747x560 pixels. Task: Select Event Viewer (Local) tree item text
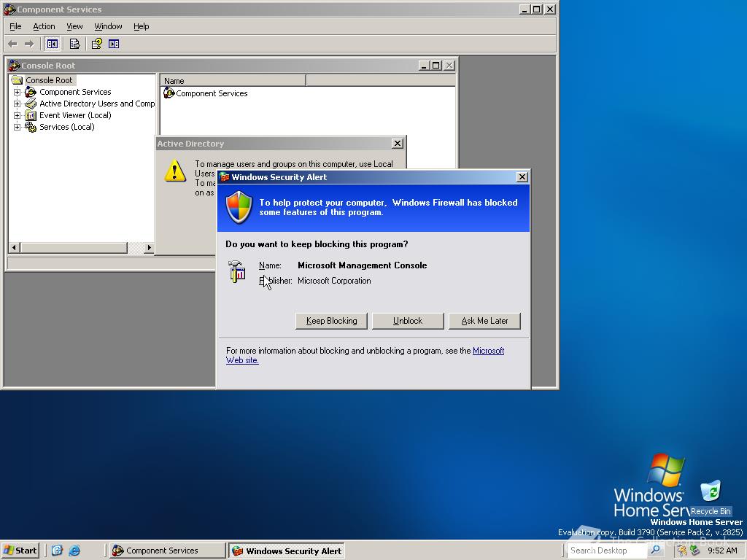pyautogui.click(x=75, y=115)
